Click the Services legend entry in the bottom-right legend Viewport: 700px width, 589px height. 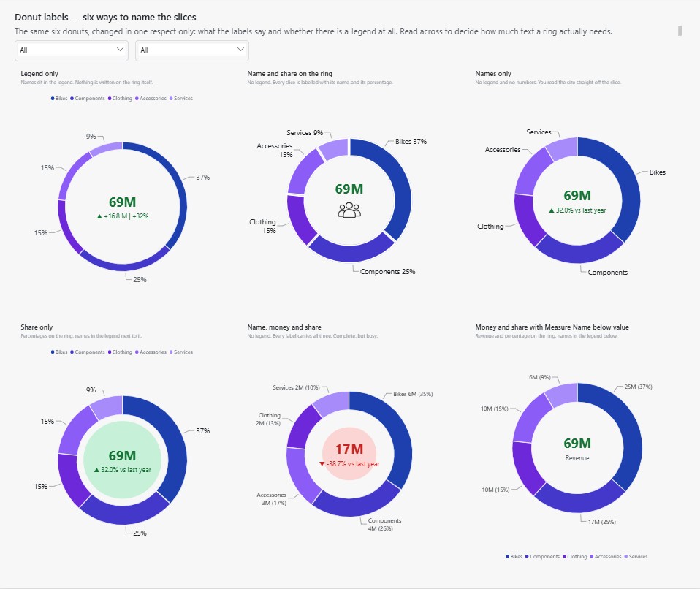(636, 556)
